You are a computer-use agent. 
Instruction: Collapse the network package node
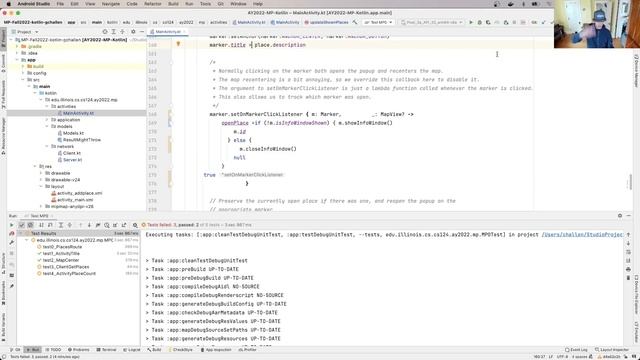pyautogui.click(x=47, y=147)
